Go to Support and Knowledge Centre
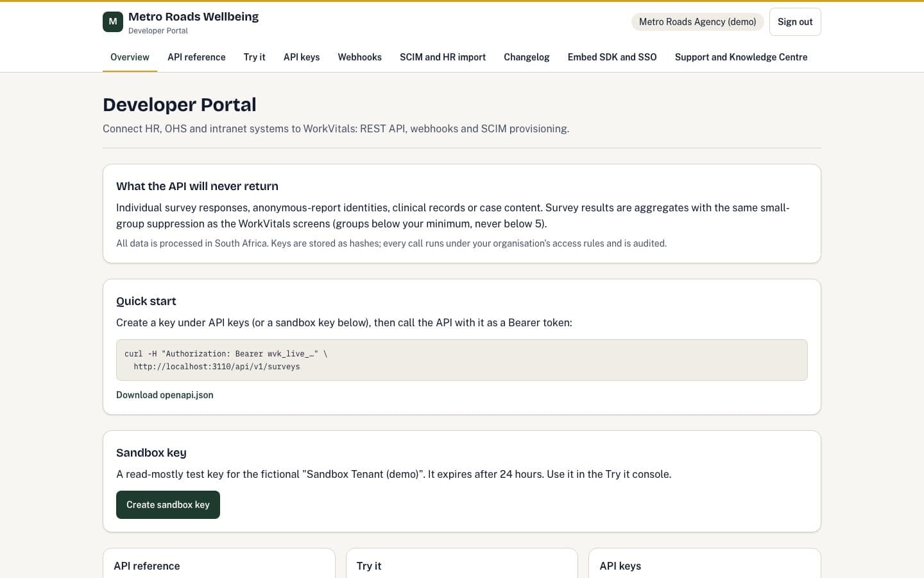 click(741, 57)
